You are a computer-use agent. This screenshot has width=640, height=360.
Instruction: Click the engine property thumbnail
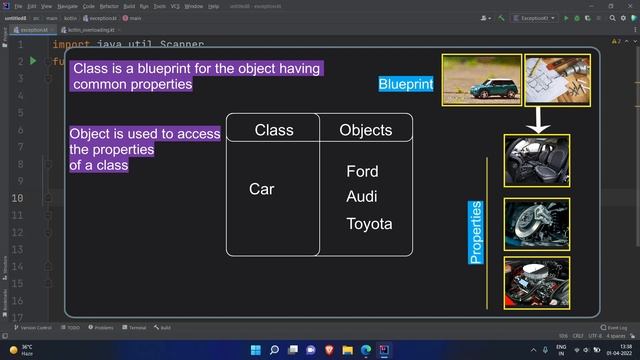(x=537, y=283)
